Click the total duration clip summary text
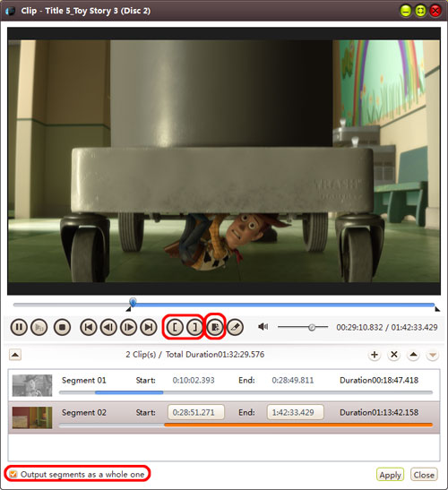 (195, 355)
